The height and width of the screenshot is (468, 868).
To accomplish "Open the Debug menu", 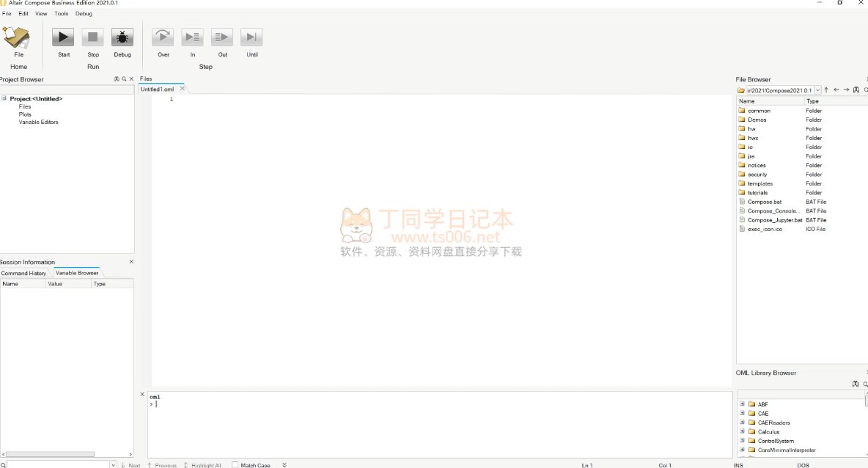I will pyautogui.click(x=84, y=13).
